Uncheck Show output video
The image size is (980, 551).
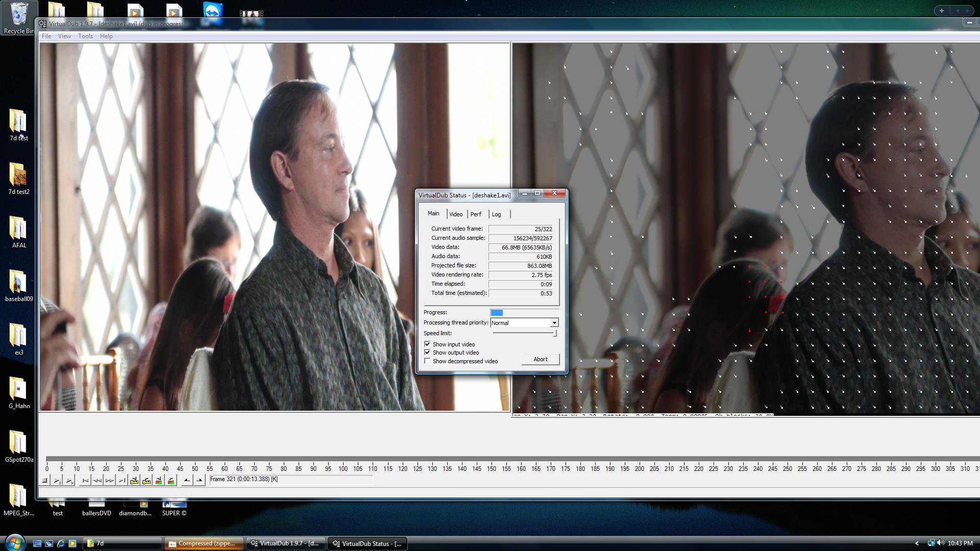(427, 353)
